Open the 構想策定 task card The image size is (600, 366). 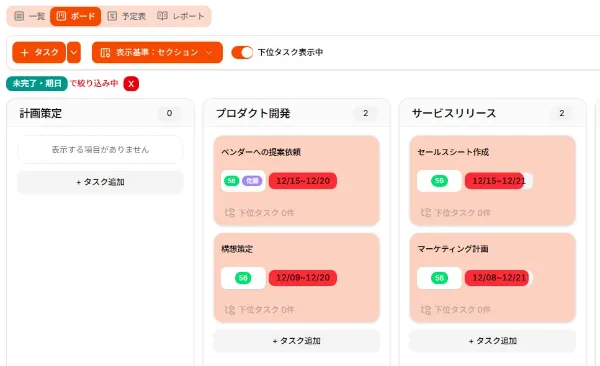coord(297,278)
